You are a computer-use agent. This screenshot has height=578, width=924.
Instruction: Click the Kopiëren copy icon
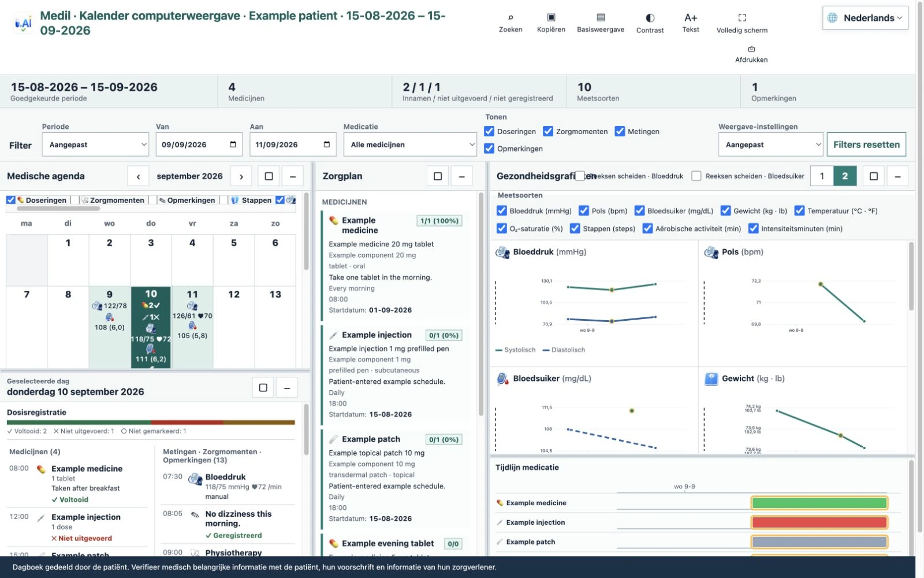pyautogui.click(x=551, y=23)
